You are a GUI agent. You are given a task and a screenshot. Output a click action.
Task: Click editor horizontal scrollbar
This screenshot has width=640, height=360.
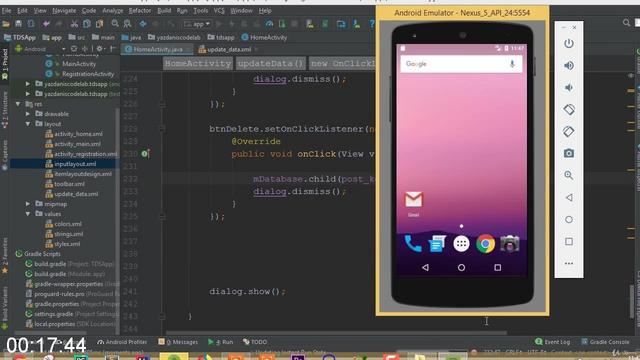point(337,333)
